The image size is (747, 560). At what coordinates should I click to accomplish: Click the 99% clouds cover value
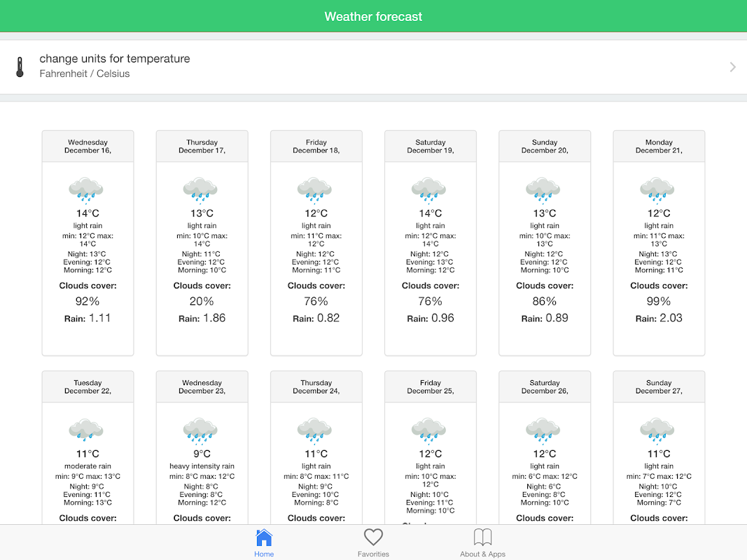point(659,301)
